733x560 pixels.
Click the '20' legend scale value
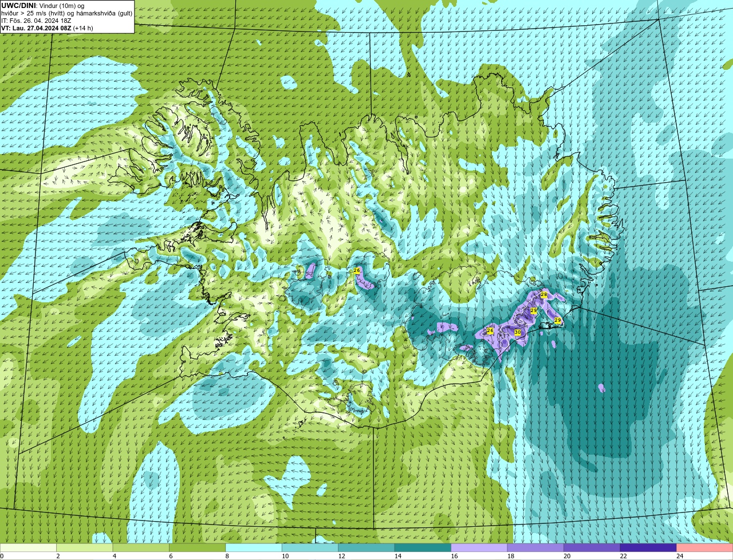tap(567, 556)
